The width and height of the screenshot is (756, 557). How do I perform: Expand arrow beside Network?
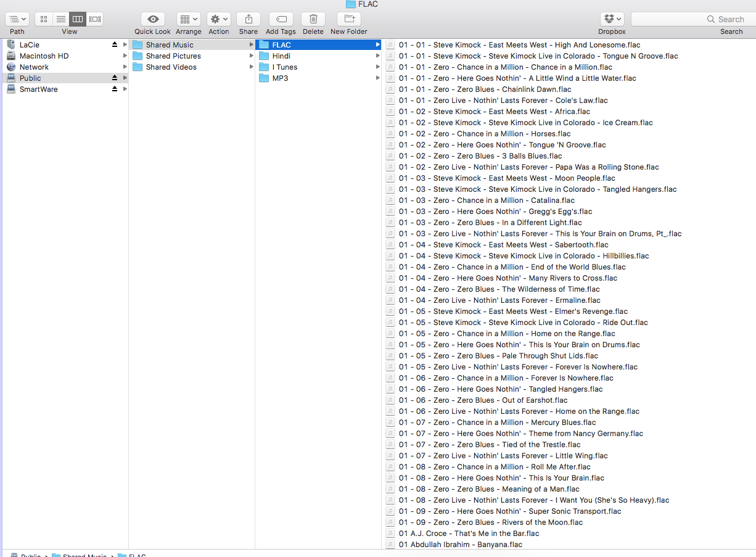(125, 67)
